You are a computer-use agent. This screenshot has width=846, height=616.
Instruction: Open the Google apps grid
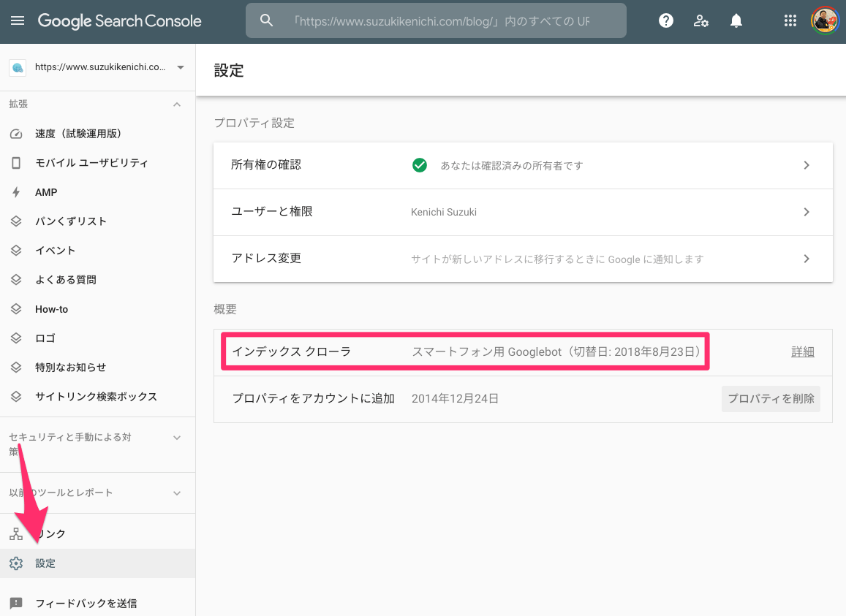coord(790,20)
